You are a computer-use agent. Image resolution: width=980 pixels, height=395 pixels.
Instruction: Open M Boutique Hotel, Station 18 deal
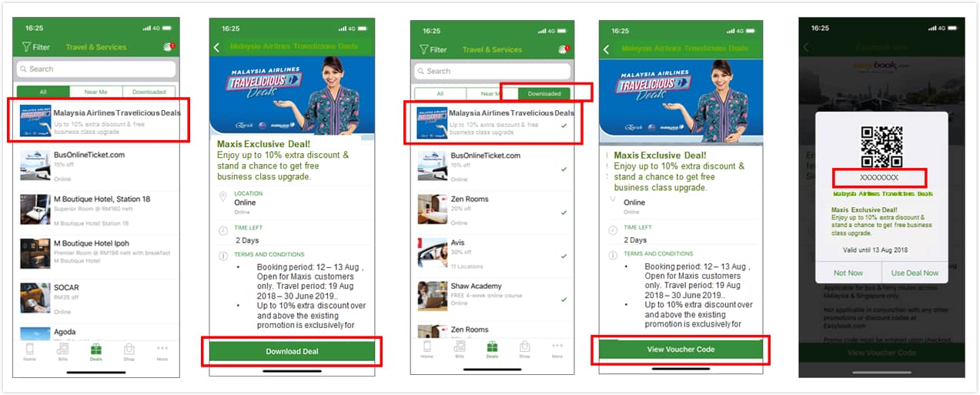[97, 209]
